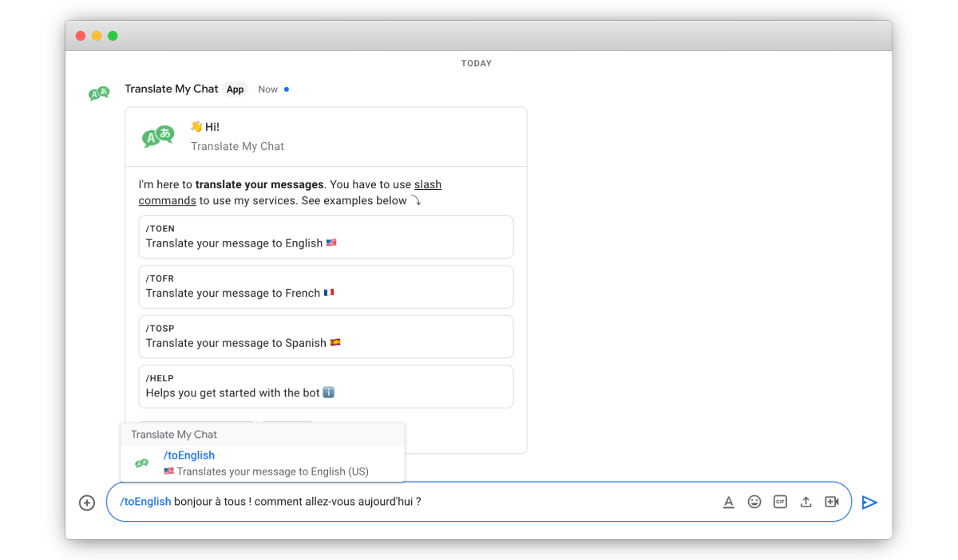Click the /TOEN translate to English card
The image size is (958, 560).
pyautogui.click(x=326, y=237)
